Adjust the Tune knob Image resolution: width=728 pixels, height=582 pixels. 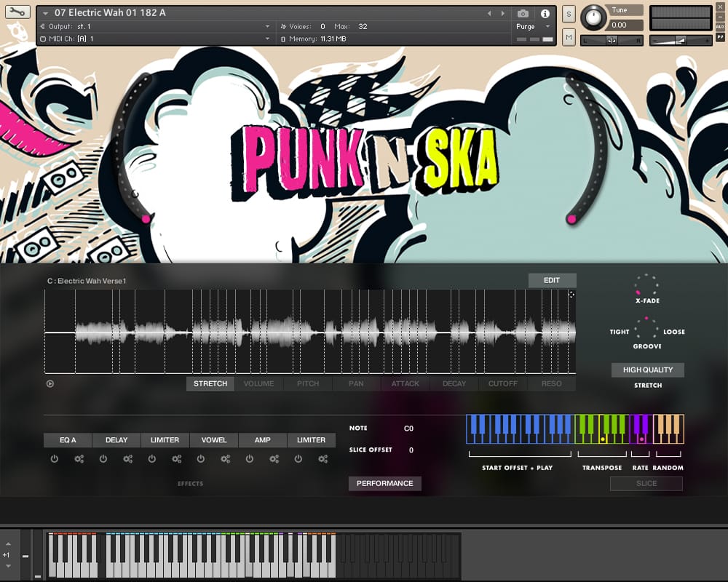tap(594, 17)
